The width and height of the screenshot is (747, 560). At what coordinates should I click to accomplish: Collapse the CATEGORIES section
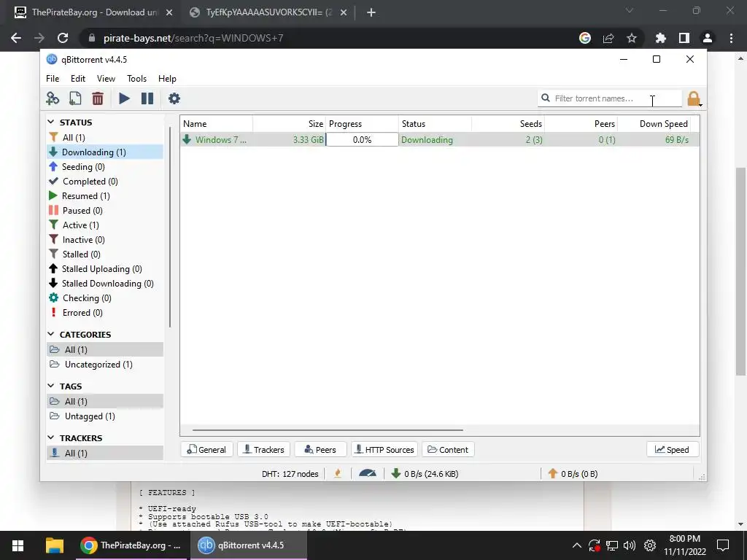[51, 334]
